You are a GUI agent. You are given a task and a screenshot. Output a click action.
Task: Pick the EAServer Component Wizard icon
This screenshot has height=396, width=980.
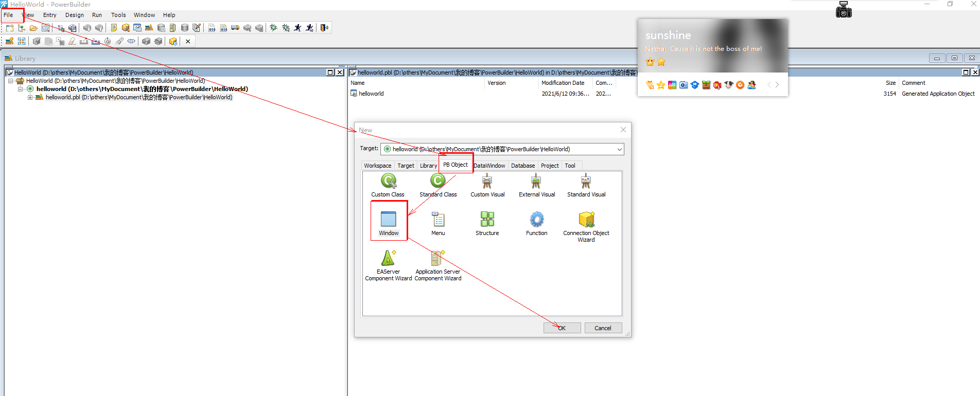[388, 258]
